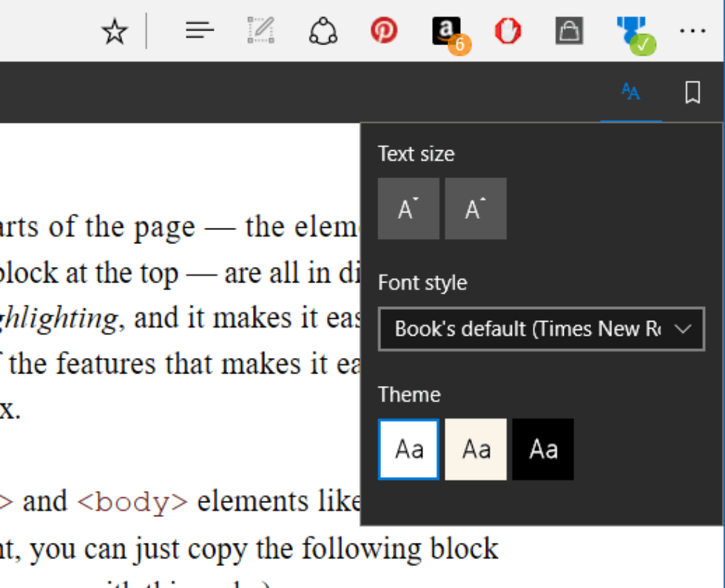
Task: Increase the text size
Action: [x=476, y=209]
